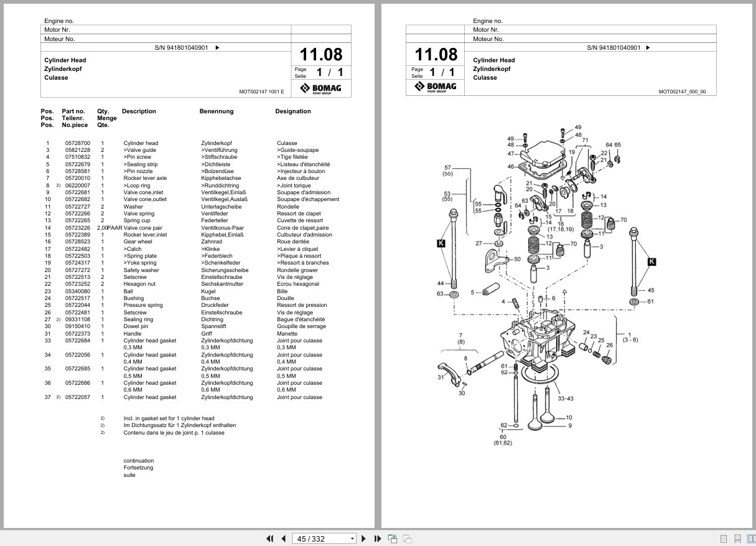Image resolution: width=756 pixels, height=546 pixels.
Task: Click 'Kugel' Benennung entry
Action: 208,291
